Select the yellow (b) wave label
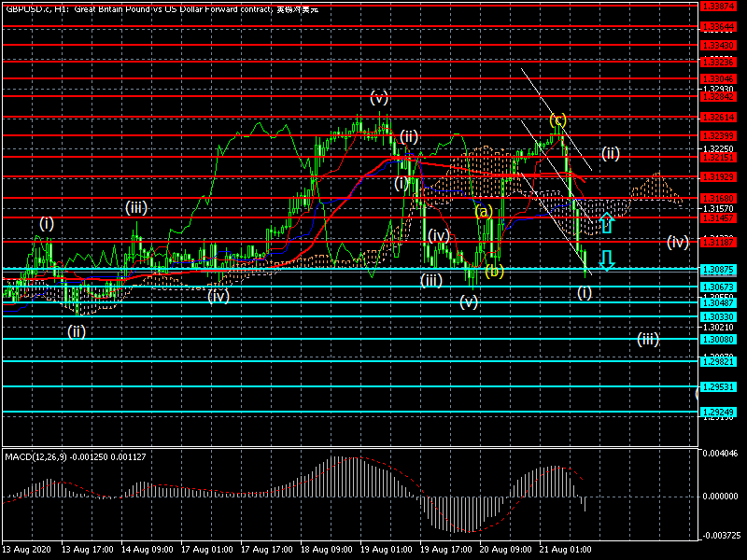 click(x=494, y=271)
